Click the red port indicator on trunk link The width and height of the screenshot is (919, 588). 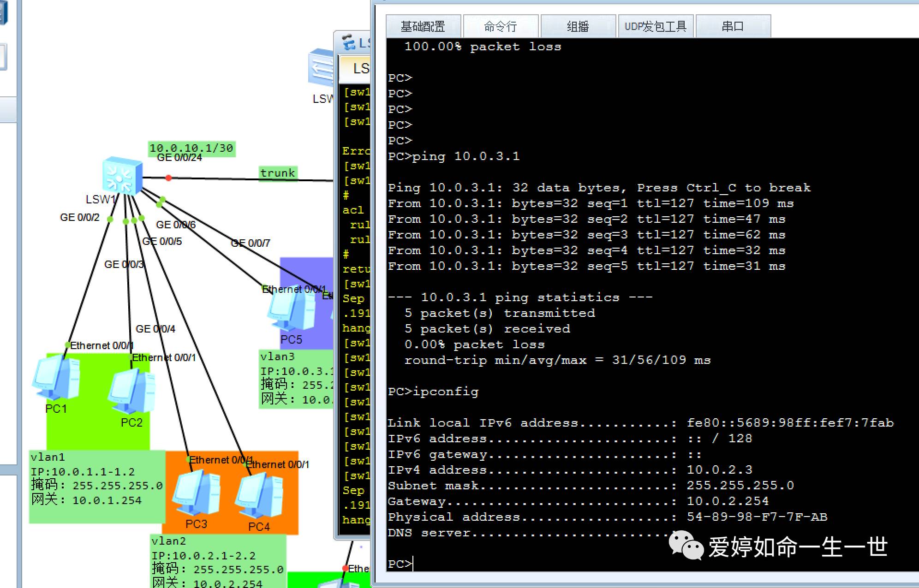coord(169,178)
